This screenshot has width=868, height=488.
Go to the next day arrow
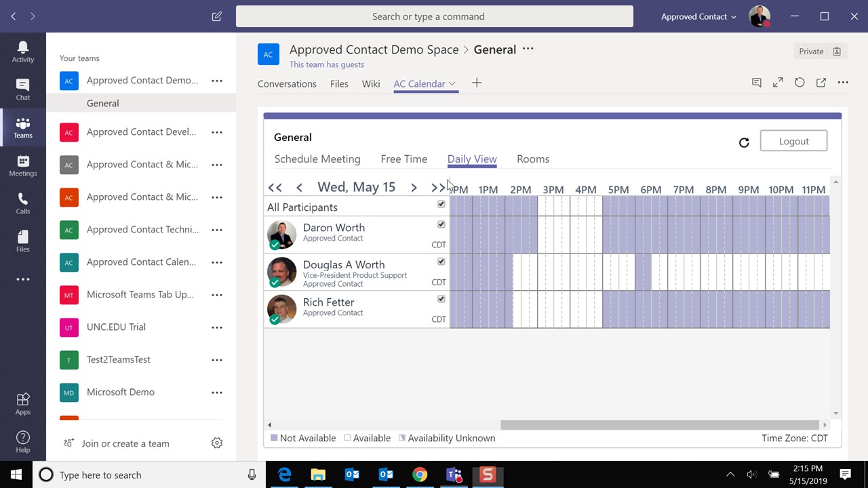click(x=414, y=188)
